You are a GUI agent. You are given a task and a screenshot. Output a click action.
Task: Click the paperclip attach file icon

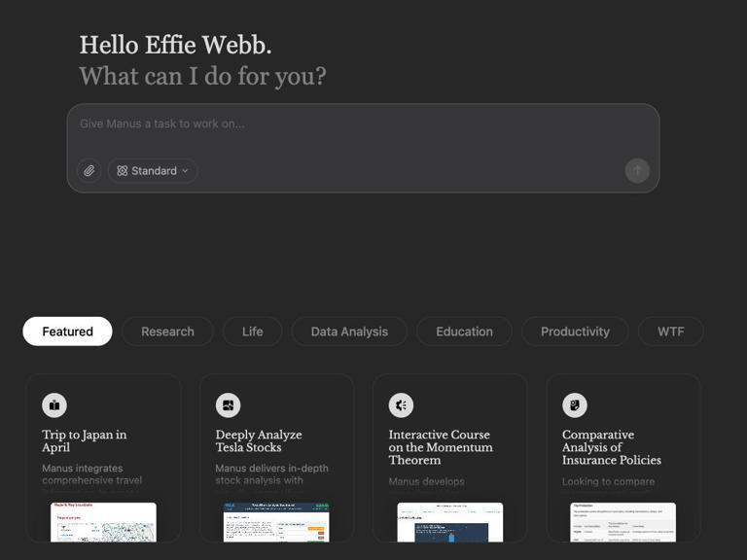pyautogui.click(x=89, y=171)
